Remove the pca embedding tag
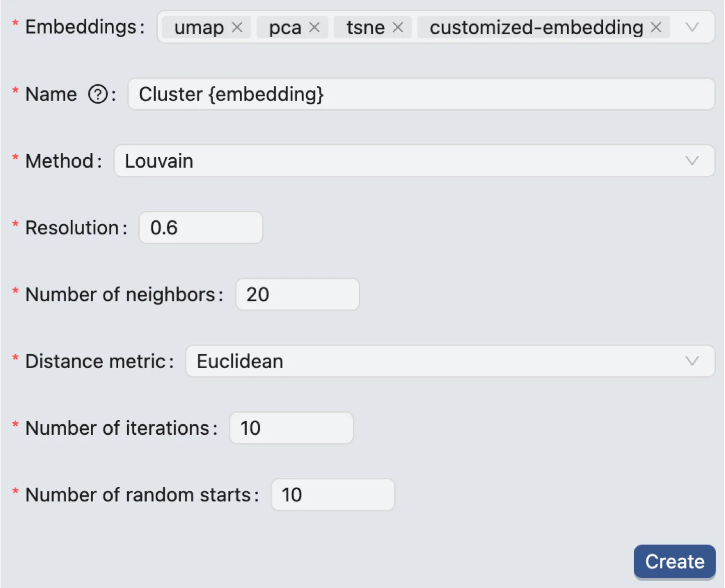The width and height of the screenshot is (725, 588). [x=315, y=28]
